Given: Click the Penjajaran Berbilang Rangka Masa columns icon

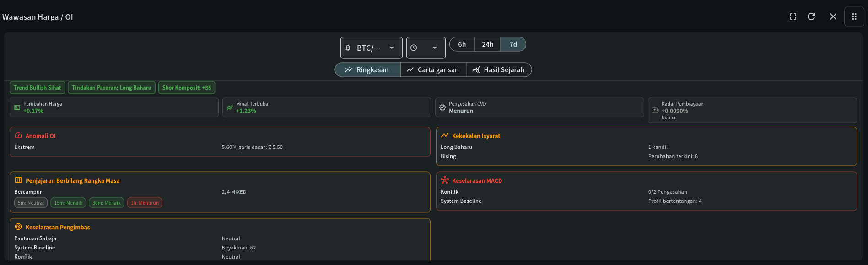Looking at the screenshot, I should click(x=18, y=180).
